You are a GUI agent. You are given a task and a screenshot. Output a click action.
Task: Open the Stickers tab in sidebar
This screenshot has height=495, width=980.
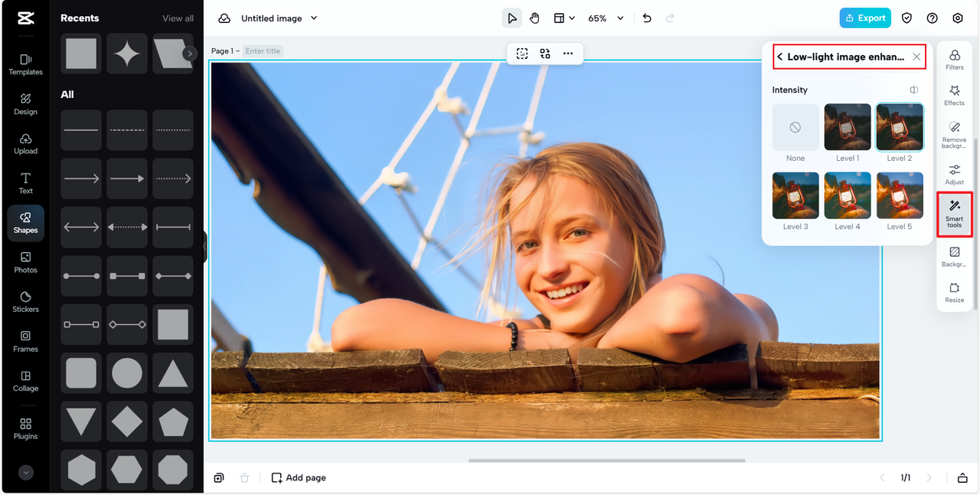(x=25, y=301)
